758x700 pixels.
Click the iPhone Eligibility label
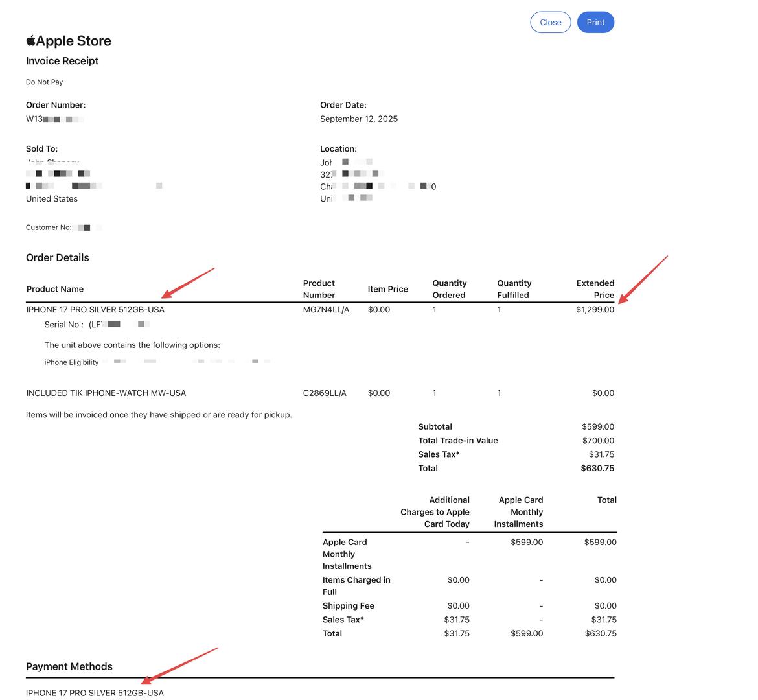tap(71, 362)
